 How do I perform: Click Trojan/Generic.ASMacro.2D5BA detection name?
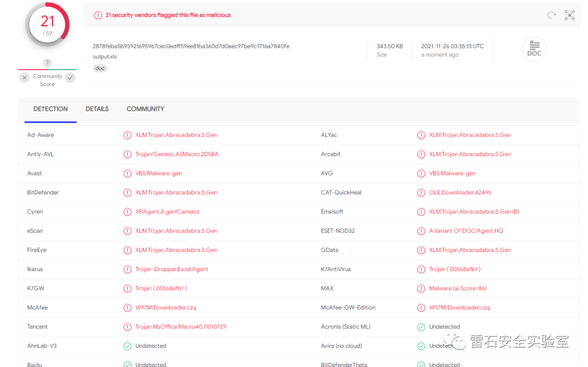pos(177,154)
